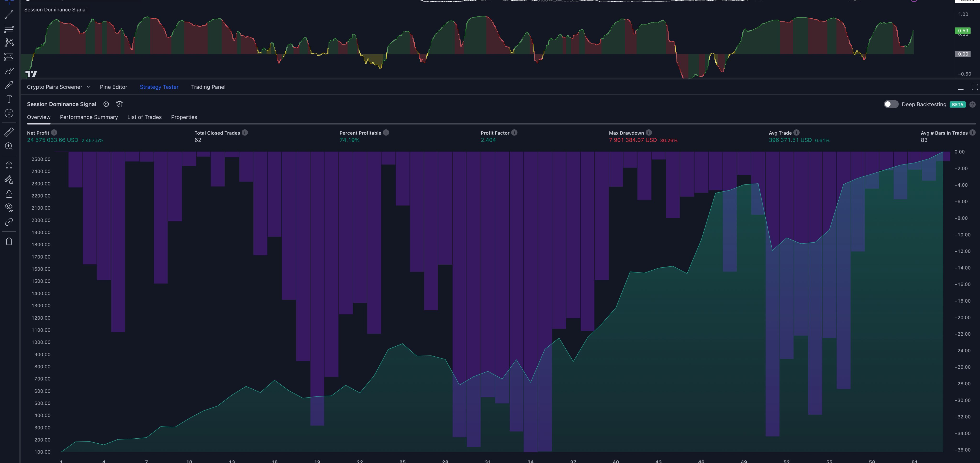Click the Session Dominance Signal strategy name

(x=62, y=104)
